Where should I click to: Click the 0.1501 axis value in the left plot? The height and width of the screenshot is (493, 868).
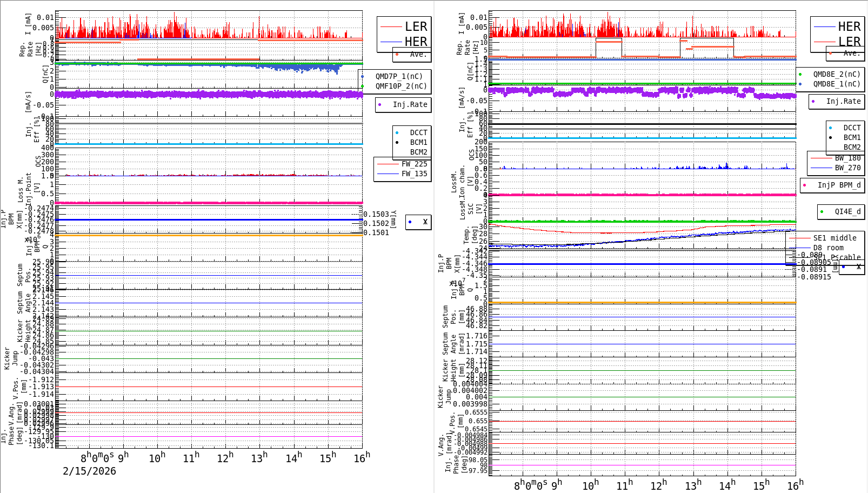[376, 232]
